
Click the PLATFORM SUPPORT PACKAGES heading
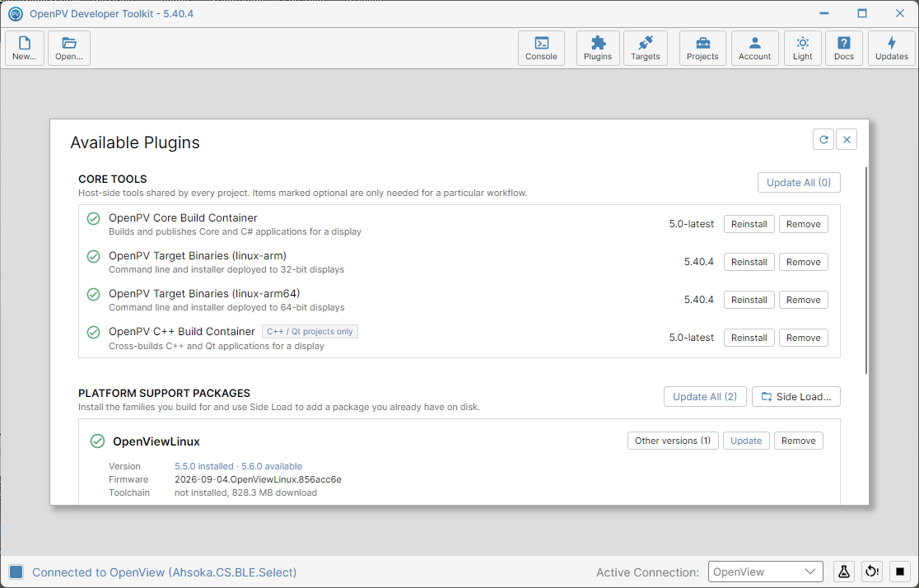(x=164, y=393)
